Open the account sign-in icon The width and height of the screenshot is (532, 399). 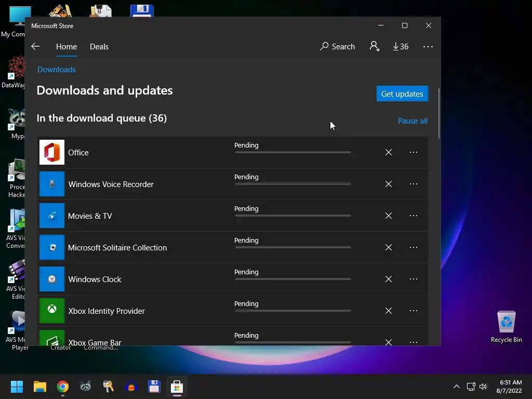pyautogui.click(x=375, y=46)
